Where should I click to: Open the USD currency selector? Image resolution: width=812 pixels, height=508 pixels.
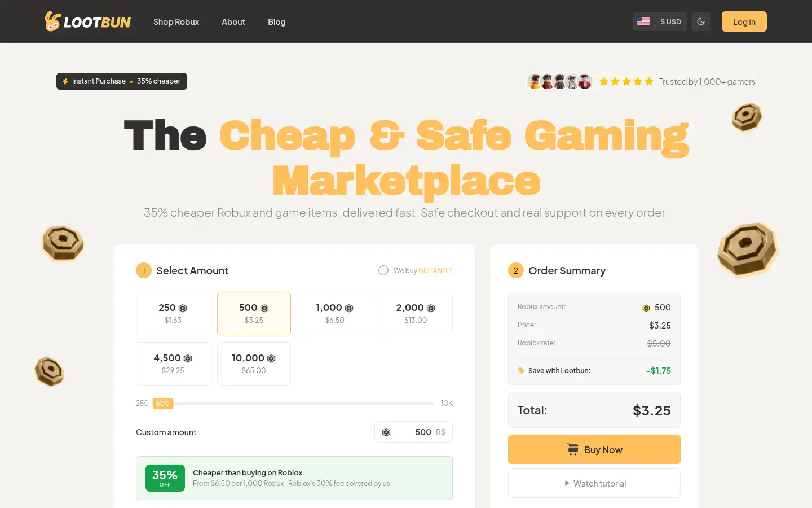click(x=660, y=21)
